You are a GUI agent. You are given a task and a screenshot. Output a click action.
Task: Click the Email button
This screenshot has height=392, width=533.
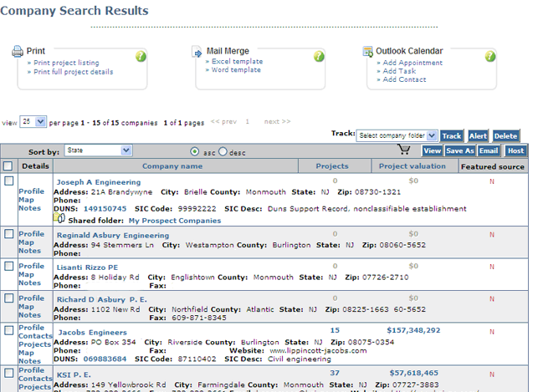(489, 150)
